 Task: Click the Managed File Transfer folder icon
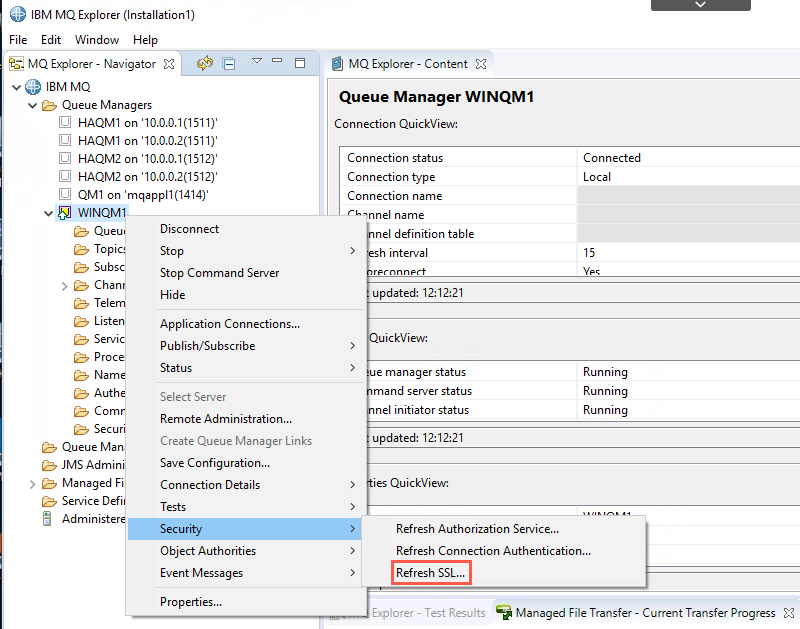click(x=49, y=483)
